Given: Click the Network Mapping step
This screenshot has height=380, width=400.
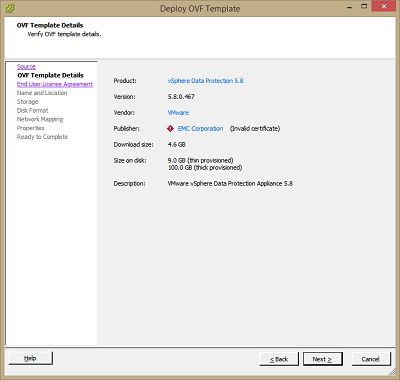Looking at the screenshot, I should 40,119.
